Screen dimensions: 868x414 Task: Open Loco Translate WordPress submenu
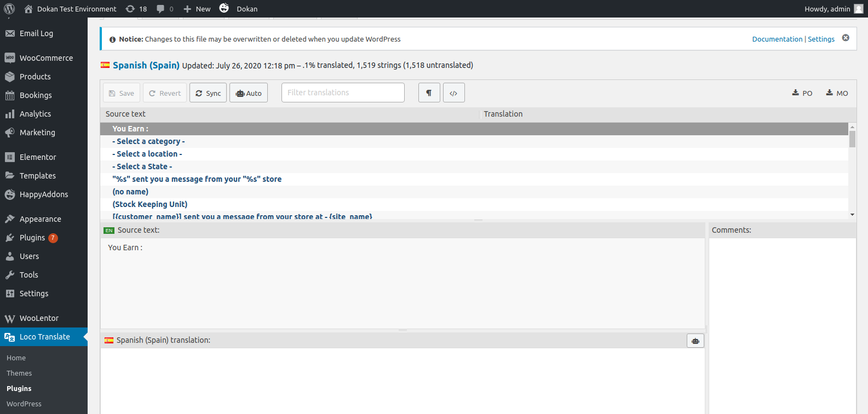[x=24, y=404]
